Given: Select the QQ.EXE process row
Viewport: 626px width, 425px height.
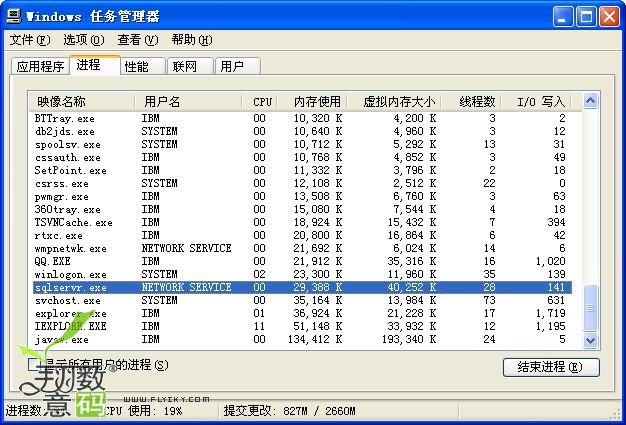Looking at the screenshot, I should [302, 261].
